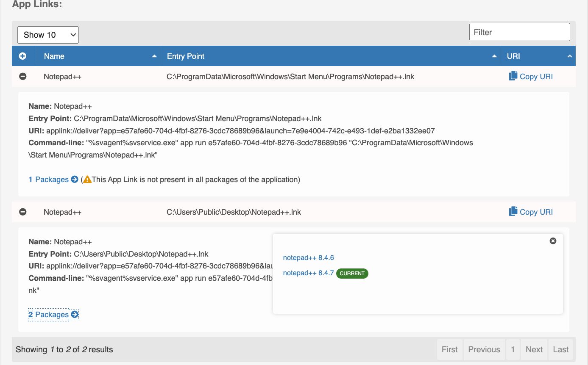
Task: Sort table by URI column
Action: [538, 56]
